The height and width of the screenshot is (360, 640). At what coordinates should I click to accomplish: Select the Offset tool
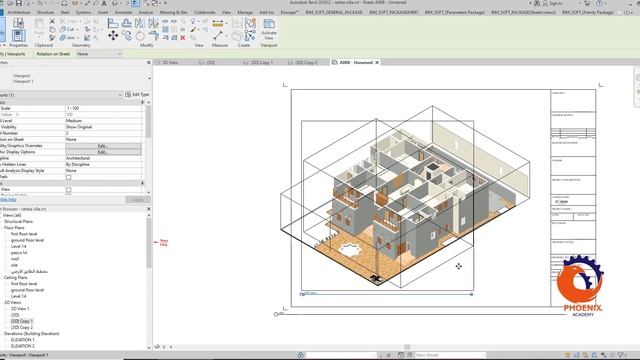(x=127, y=23)
